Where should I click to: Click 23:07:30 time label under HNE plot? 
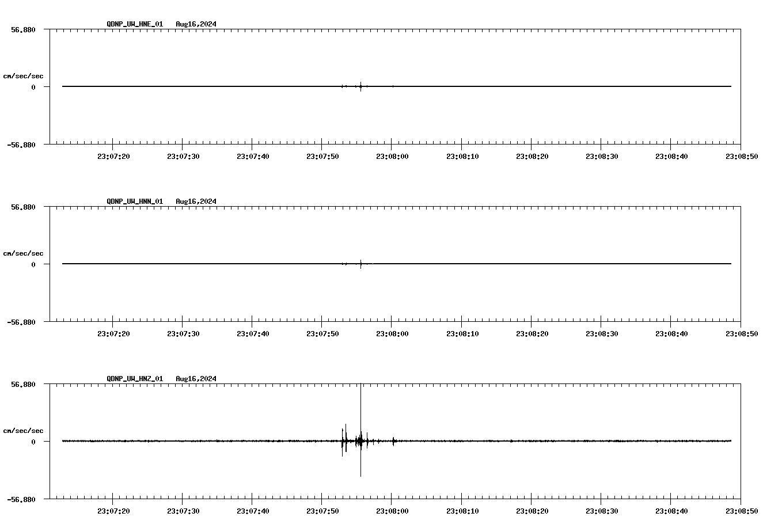click(x=183, y=156)
